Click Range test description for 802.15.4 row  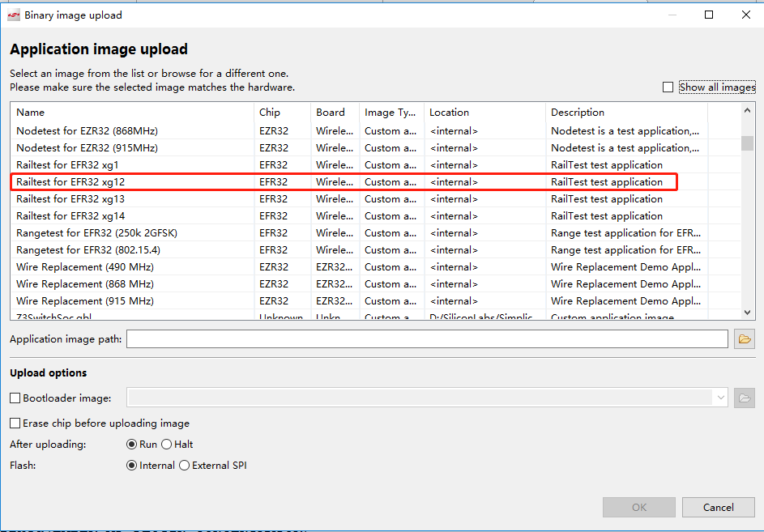point(625,250)
